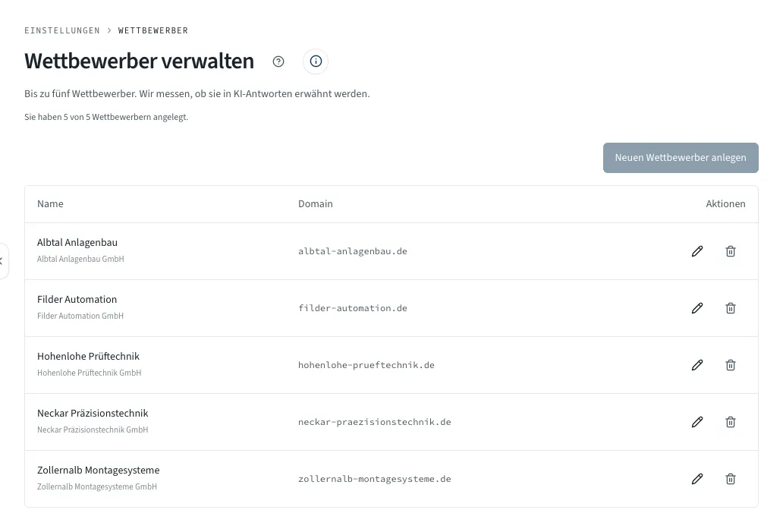Click Filder Automation GmbH subtitle
Viewport: 783px width, 532px height.
tap(80, 316)
